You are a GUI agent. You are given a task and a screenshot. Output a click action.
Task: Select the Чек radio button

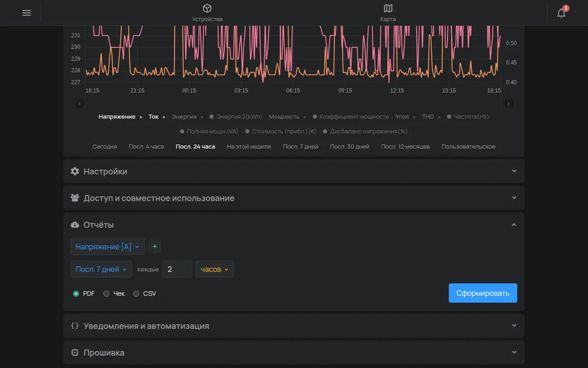point(107,293)
